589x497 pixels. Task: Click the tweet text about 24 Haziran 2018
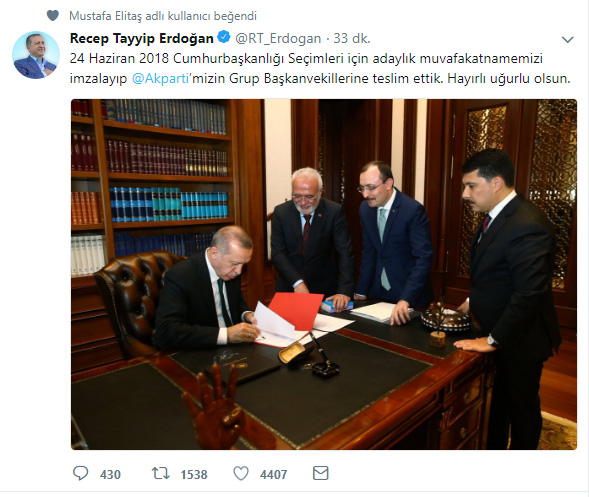point(320,68)
